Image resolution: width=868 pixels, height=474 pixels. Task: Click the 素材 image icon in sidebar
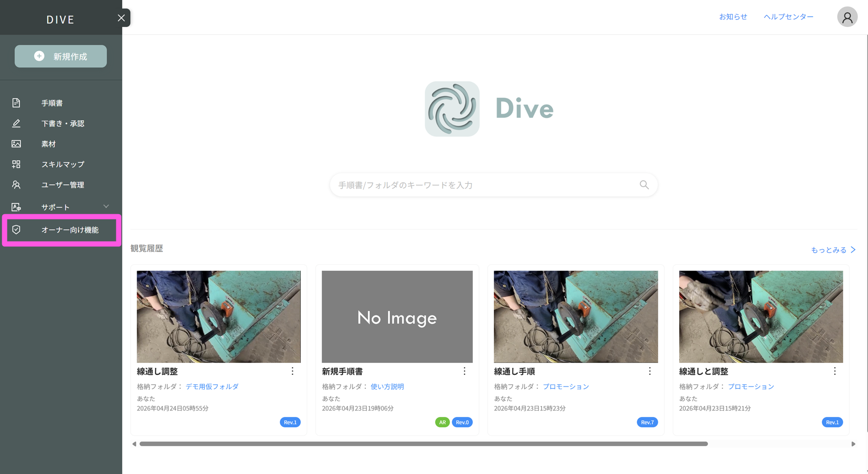point(16,144)
